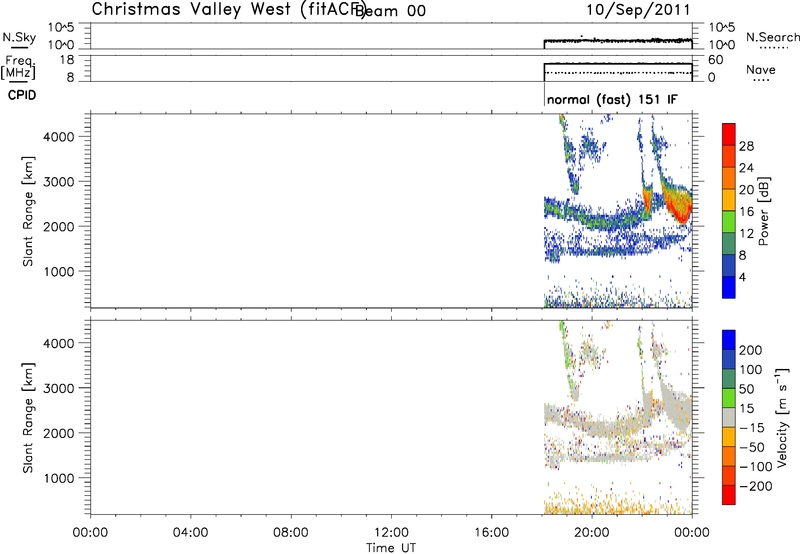Click the '4' label on Power colour bar
Screen dimensions: 800x554
pyautogui.click(x=742, y=277)
